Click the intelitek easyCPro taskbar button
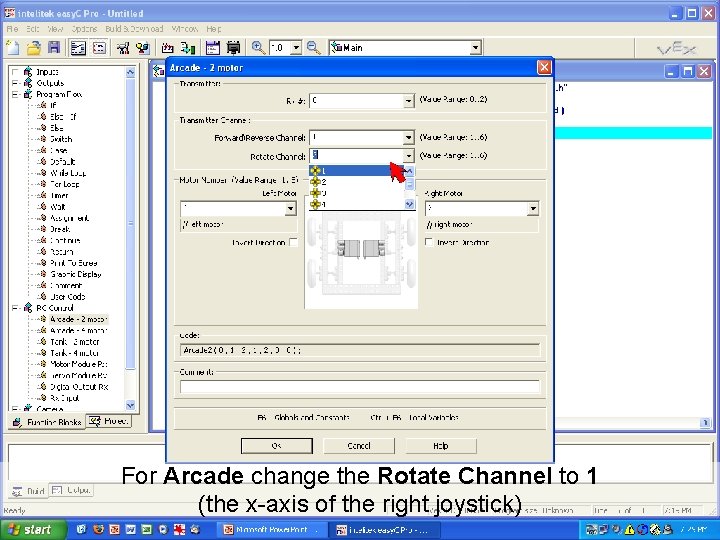Screen dimensions: 720x540 tap(386, 529)
